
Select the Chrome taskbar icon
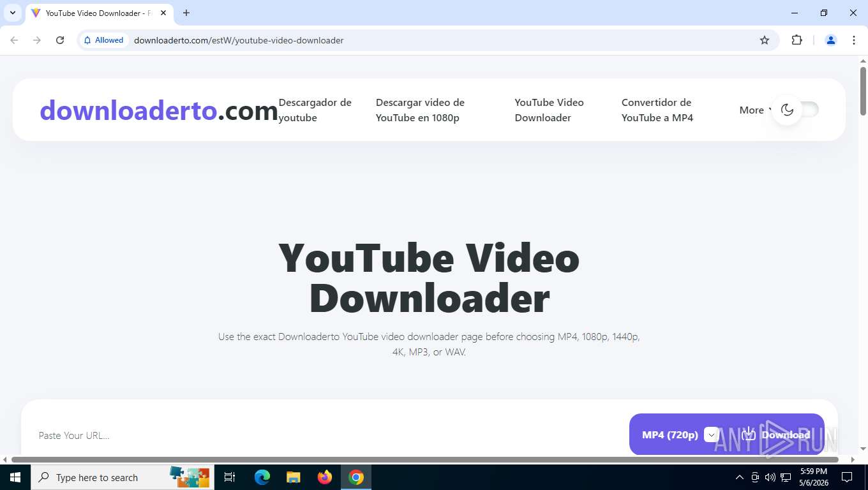coord(356,477)
